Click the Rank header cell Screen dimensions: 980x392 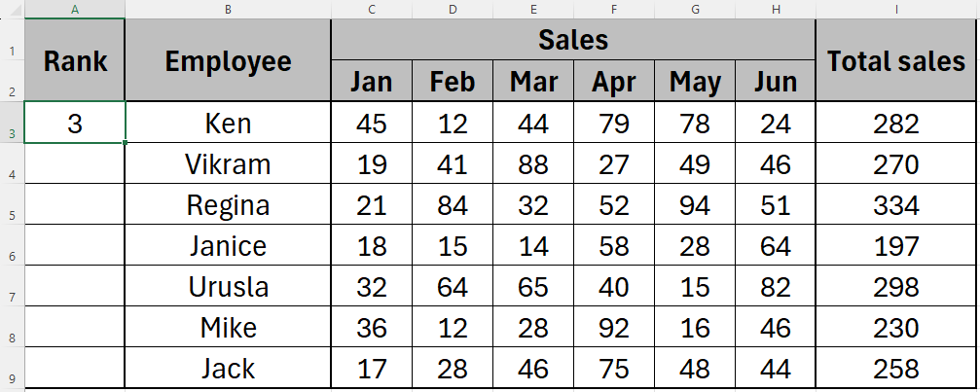[75, 60]
